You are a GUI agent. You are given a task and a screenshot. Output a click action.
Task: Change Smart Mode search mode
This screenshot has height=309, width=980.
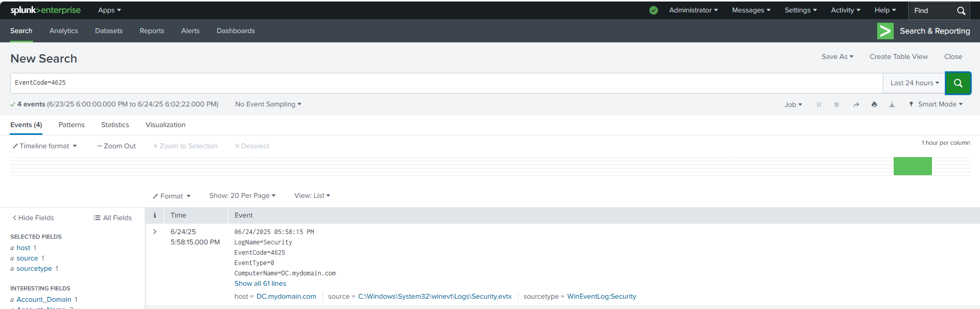tap(936, 104)
